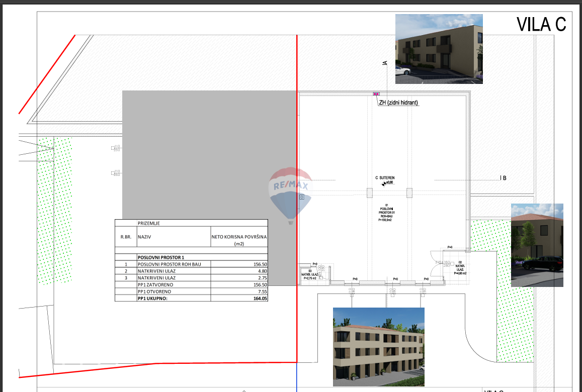Screen dimensions: 582x392
Task: Select the VILA C label at bottom right
Action: click(x=494, y=389)
